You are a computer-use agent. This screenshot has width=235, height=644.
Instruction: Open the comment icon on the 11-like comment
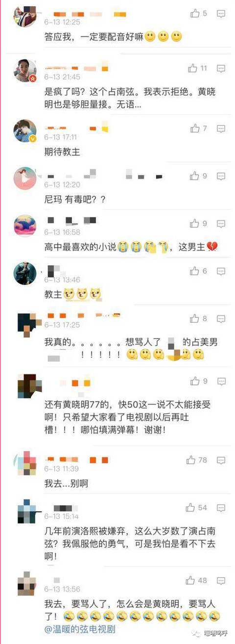pos(221,69)
